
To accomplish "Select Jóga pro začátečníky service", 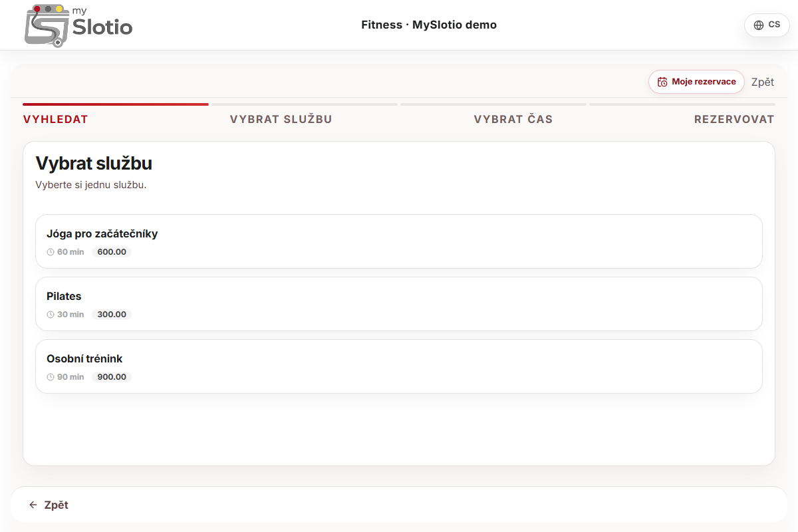I will [x=399, y=241].
